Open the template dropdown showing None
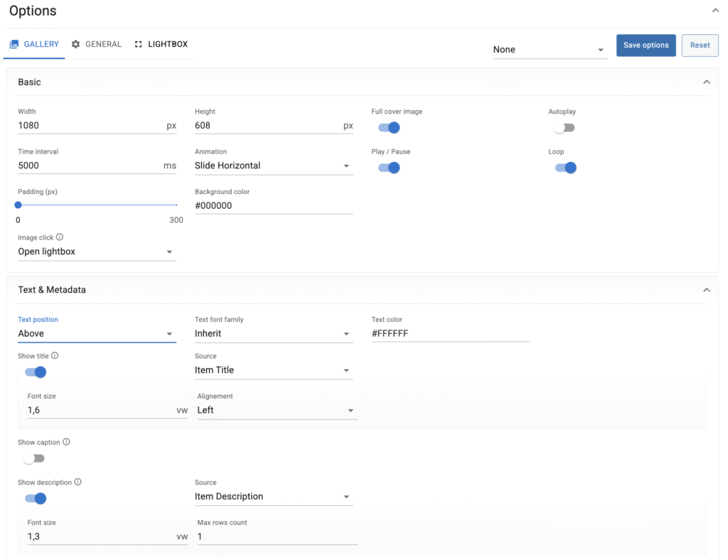Screen dimensions: 728x560 [550, 50]
